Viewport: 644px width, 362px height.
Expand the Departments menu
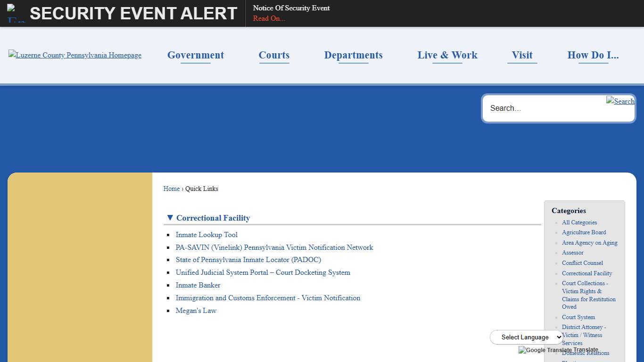(x=353, y=55)
